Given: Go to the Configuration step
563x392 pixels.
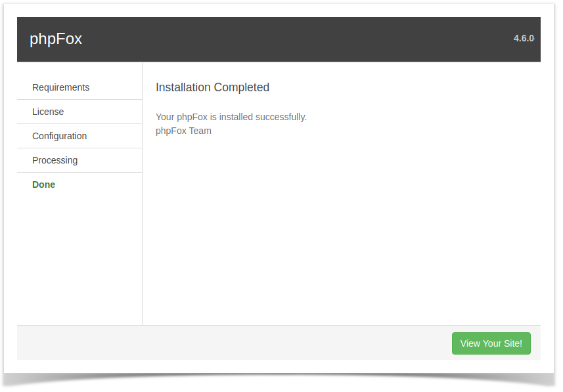Looking at the screenshot, I should pos(79,136).
